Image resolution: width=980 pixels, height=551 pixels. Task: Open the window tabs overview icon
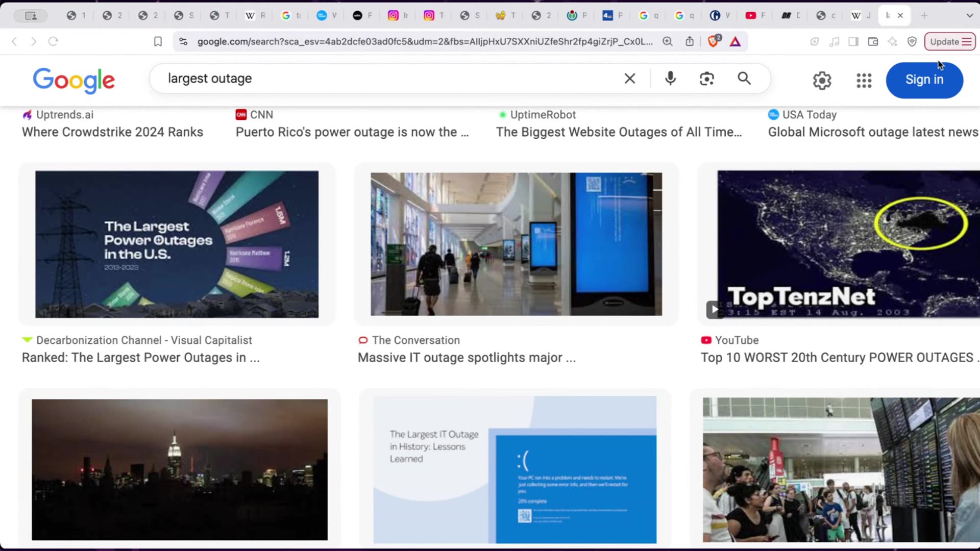coord(31,16)
